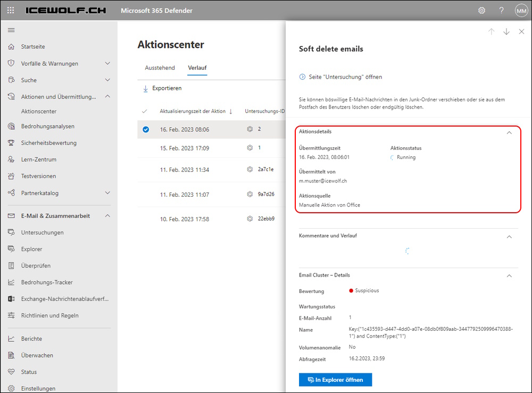
Task: Close the Soft delete emails panel
Action: tap(521, 31)
